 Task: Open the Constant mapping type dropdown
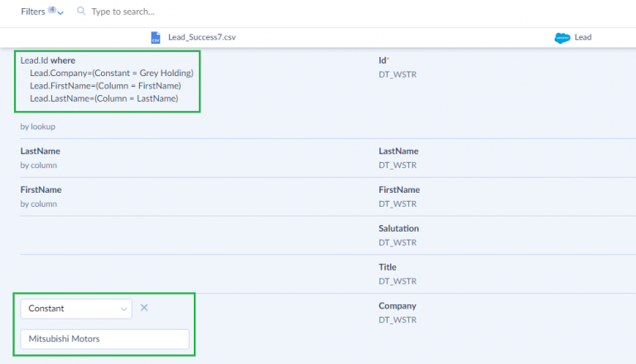coord(76,309)
